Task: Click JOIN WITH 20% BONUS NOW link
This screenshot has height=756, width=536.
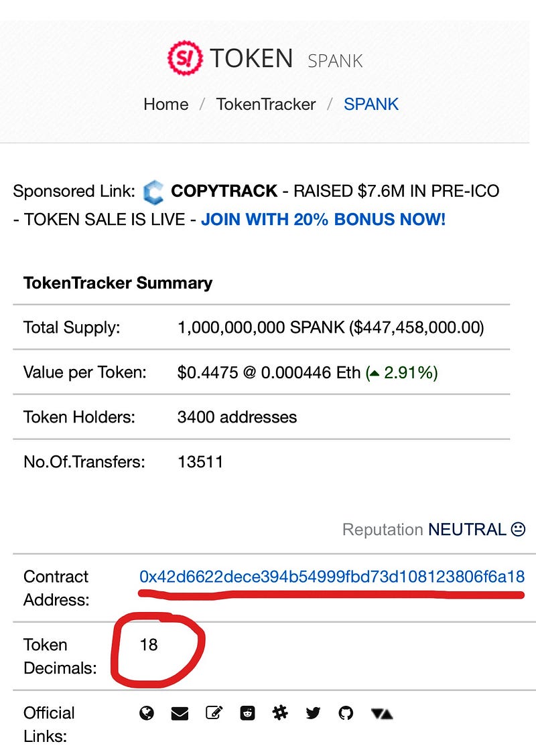Action: point(323,220)
